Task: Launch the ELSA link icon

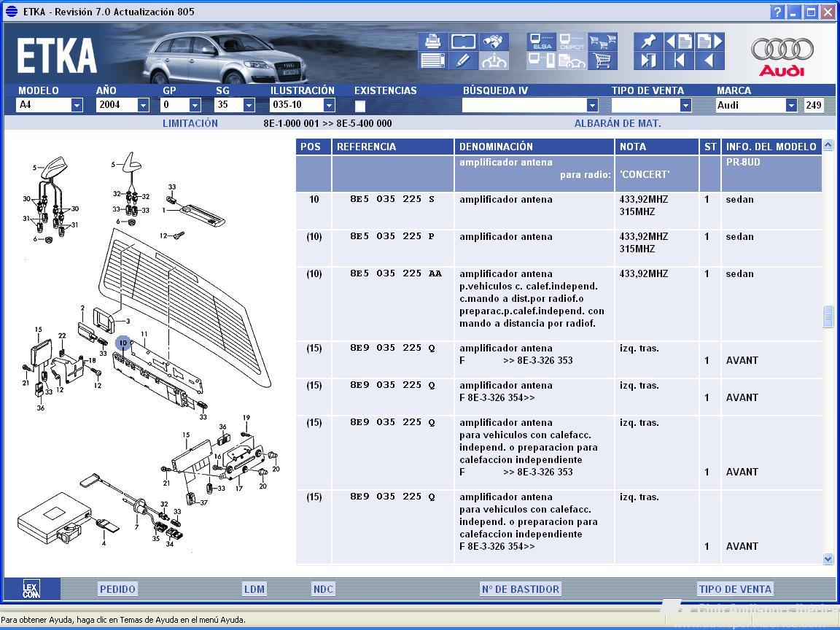Action: coord(541,42)
